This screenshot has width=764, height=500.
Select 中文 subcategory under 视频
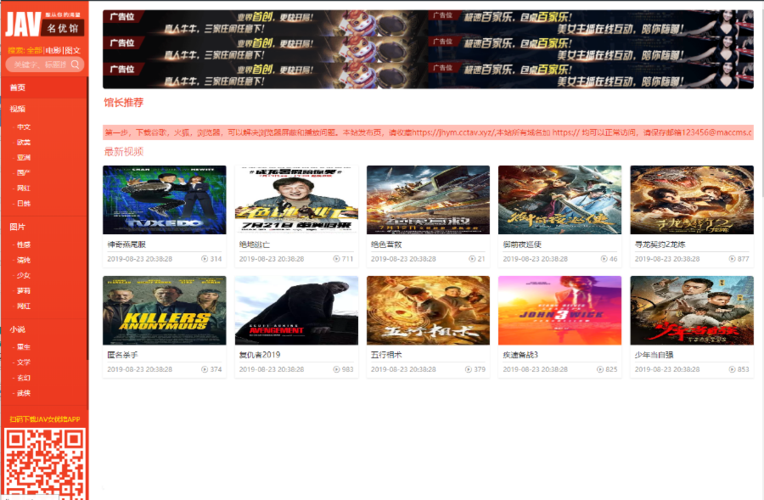(x=23, y=127)
